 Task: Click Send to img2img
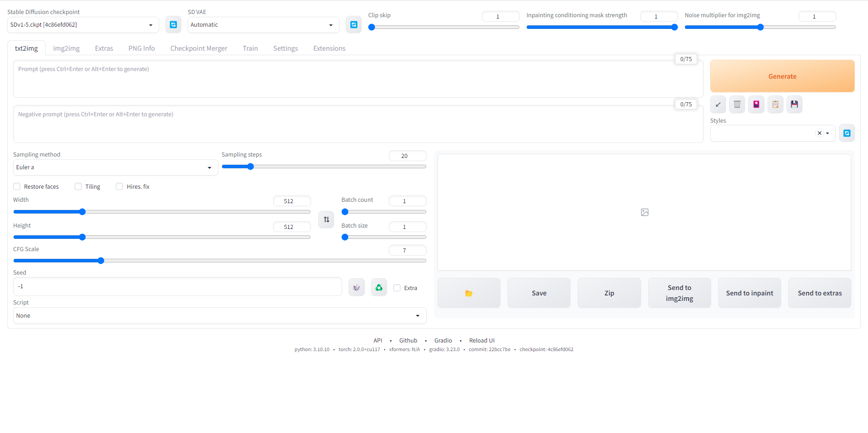click(679, 293)
